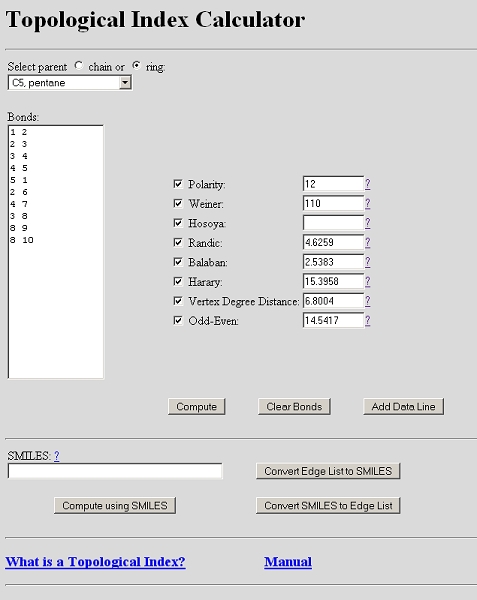Click the Add Data Line button

click(x=404, y=406)
